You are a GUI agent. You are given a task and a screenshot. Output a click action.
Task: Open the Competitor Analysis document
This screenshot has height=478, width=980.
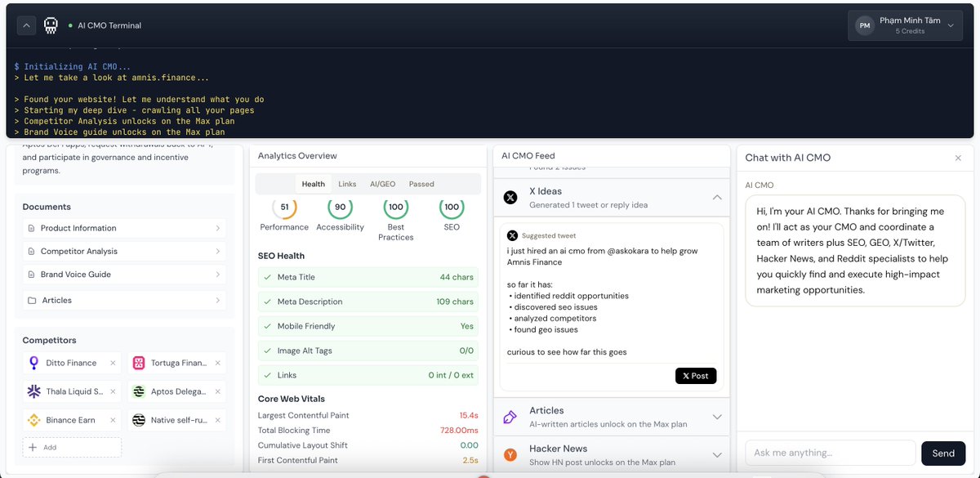(124, 251)
